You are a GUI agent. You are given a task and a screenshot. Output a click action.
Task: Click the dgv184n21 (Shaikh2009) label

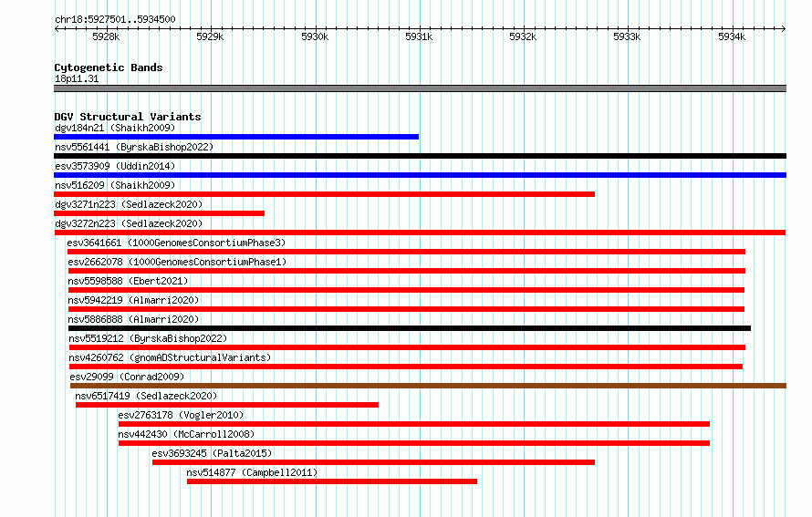tap(115, 128)
